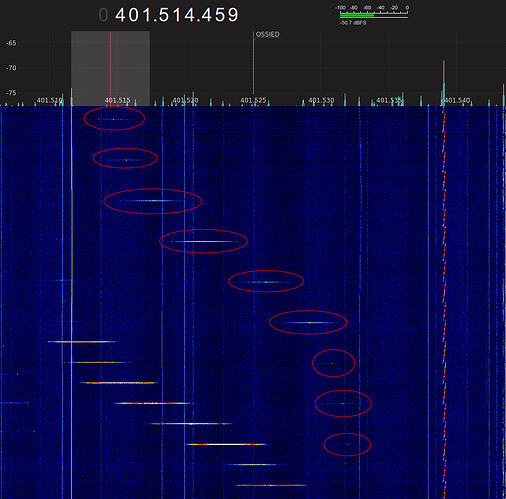Click the 459 Hz digit group

click(221, 15)
